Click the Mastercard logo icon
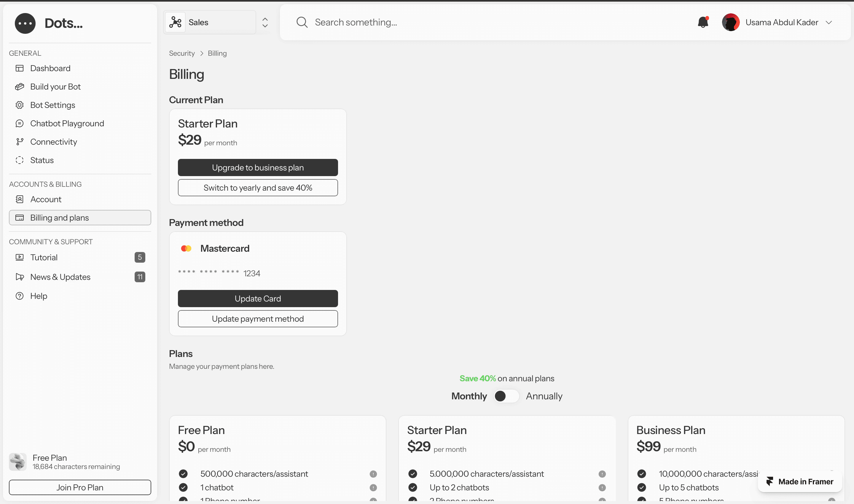 186,249
